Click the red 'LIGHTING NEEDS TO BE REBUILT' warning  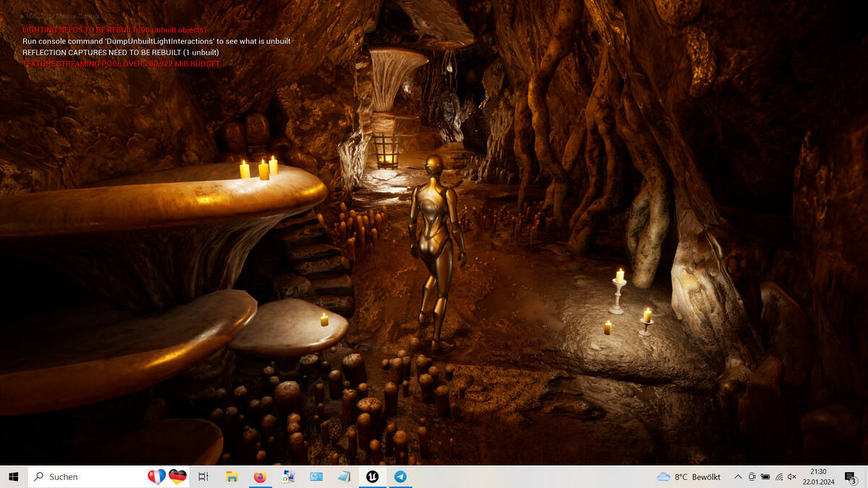coord(114,30)
